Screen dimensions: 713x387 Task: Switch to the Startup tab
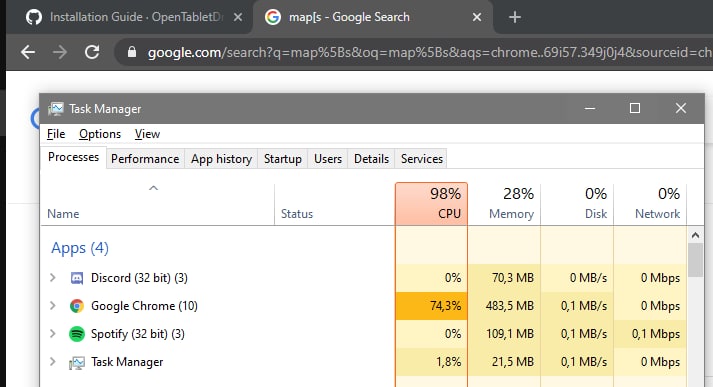pos(282,159)
